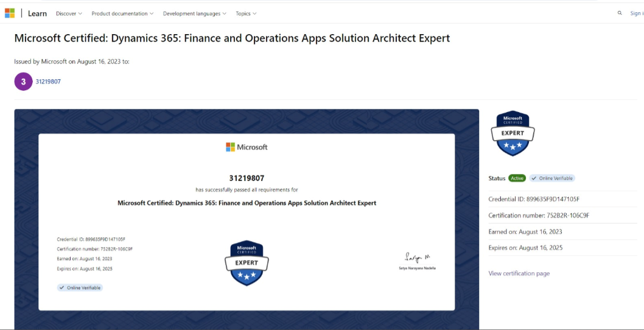
Task: Click the sidebar Credential ID text
Action: tap(534, 199)
